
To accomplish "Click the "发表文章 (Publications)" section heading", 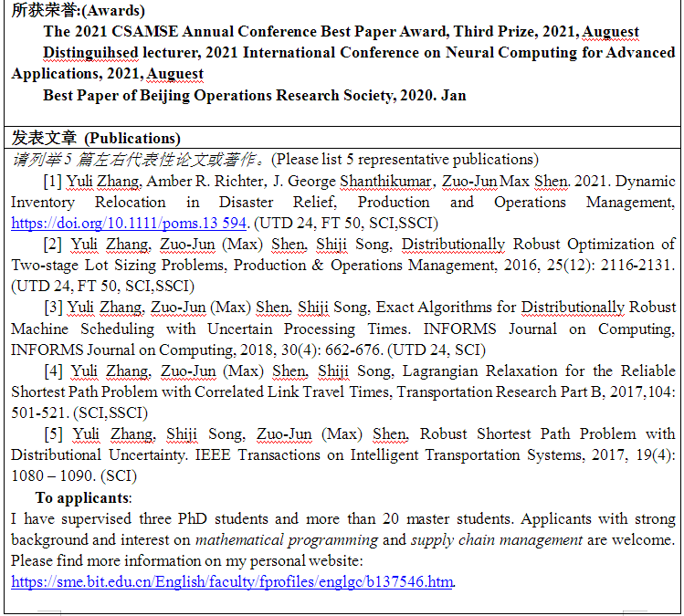I will tap(96, 138).
